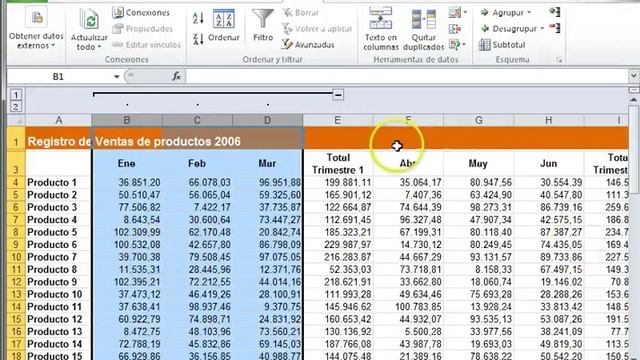
Task: Click cell with value 89.733,86
Action: click(549, 257)
